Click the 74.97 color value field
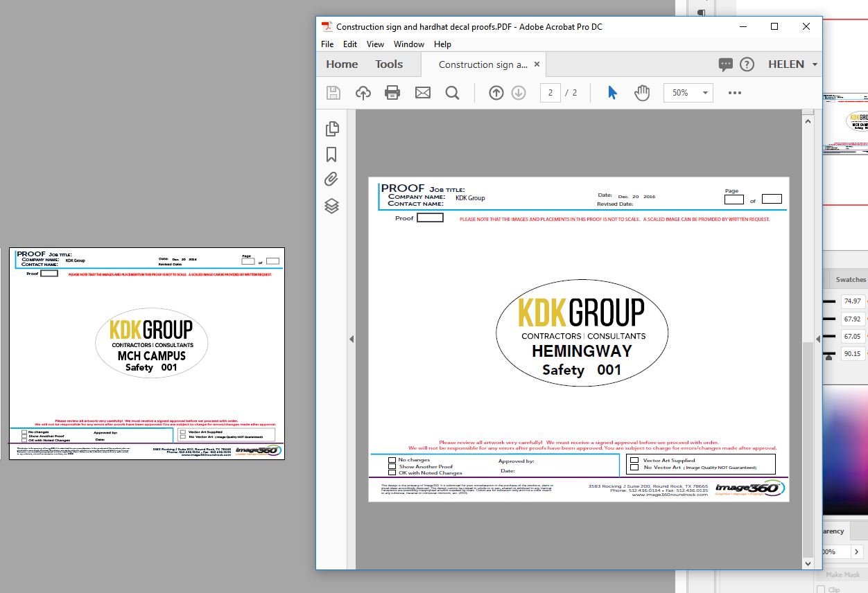Screen dimensions: 868x593 tap(853, 301)
